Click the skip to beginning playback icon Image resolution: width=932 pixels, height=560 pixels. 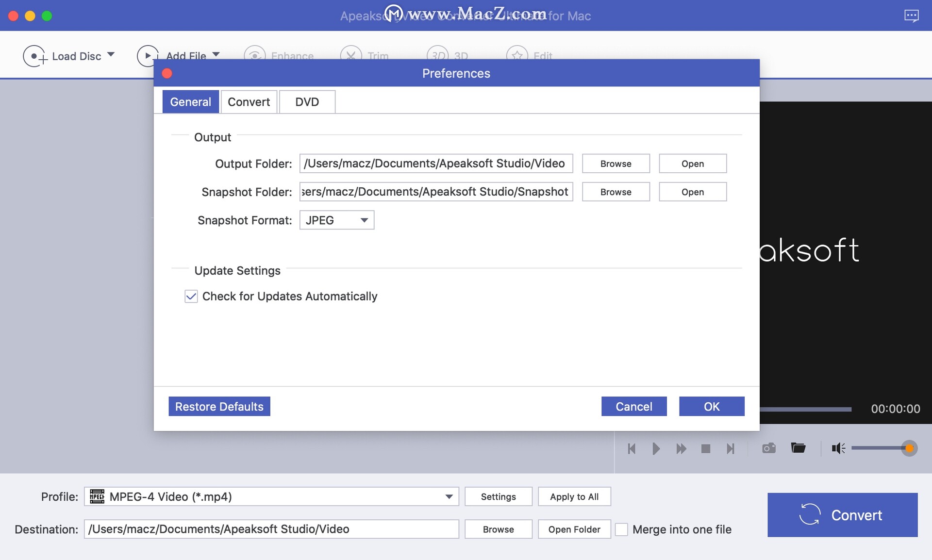pos(631,448)
